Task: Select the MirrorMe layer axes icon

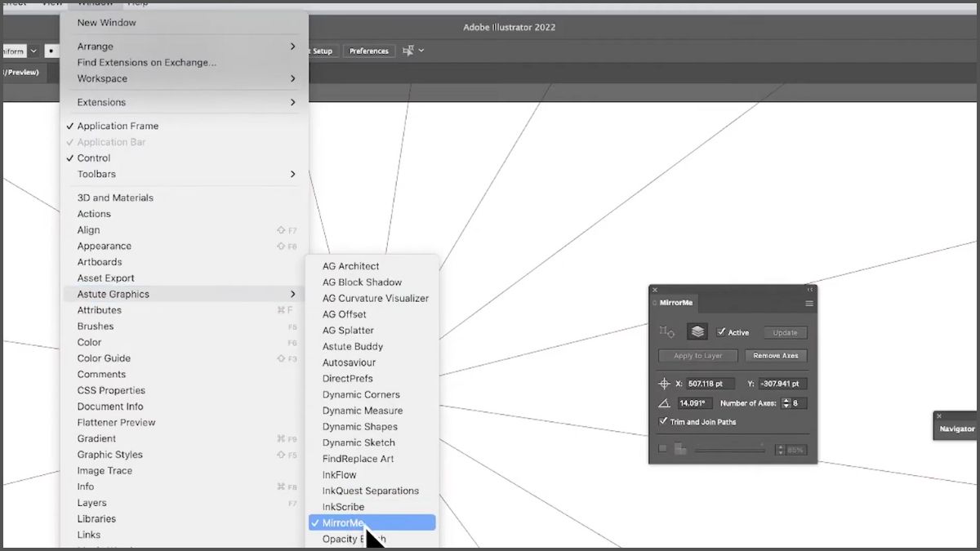Action: 697,331
